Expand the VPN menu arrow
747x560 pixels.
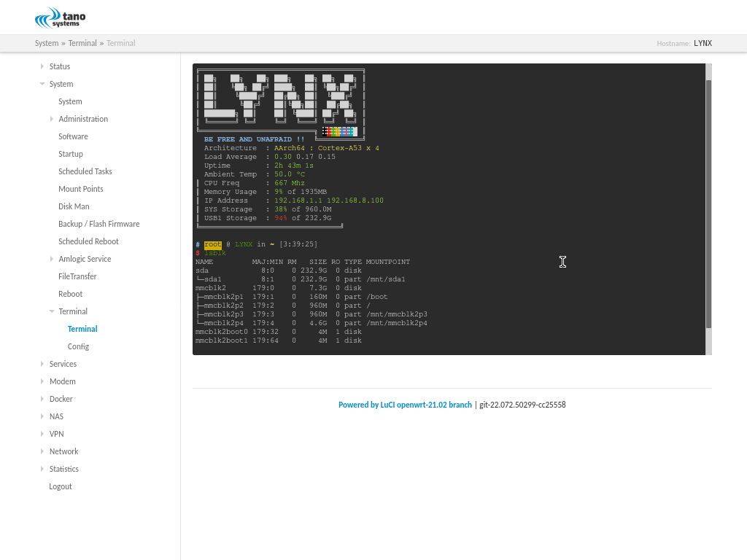point(42,434)
